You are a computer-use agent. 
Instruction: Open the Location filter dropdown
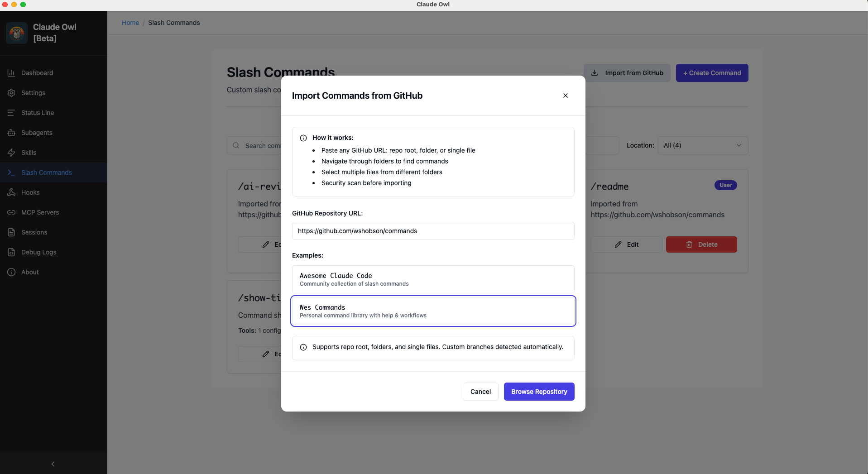pyautogui.click(x=702, y=145)
